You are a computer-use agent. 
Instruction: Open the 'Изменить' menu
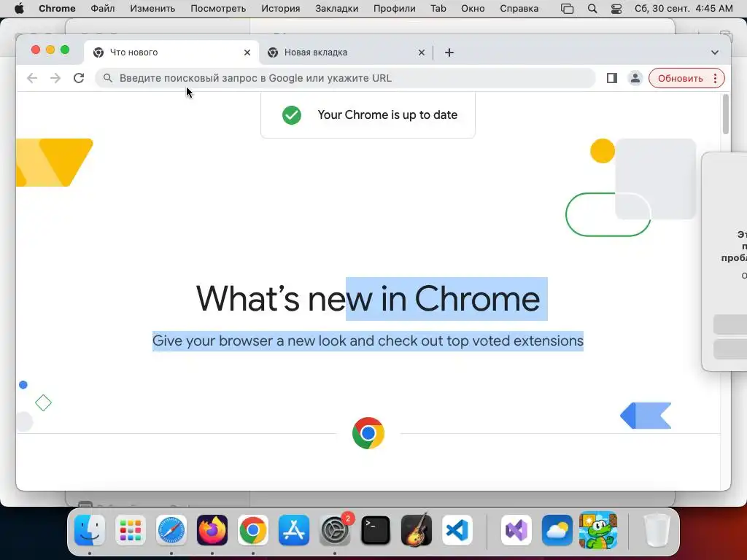[x=152, y=9]
